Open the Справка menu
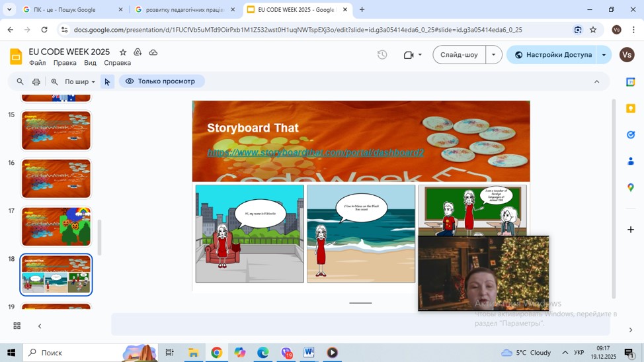This screenshot has width=644, height=362. click(x=117, y=63)
